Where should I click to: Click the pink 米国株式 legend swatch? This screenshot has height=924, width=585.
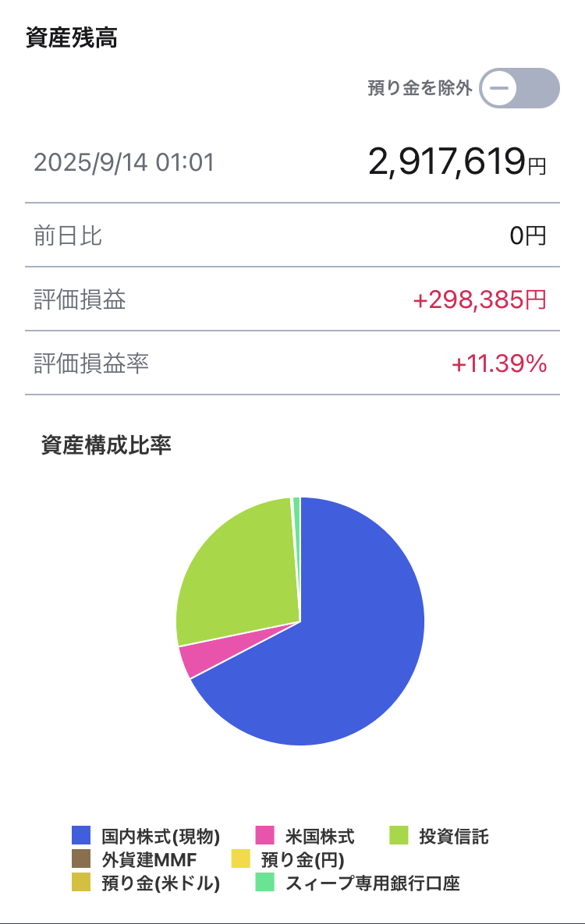(x=264, y=835)
